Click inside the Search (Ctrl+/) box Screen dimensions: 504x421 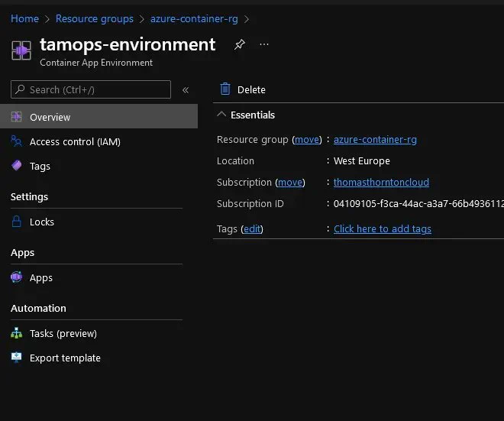click(x=91, y=89)
